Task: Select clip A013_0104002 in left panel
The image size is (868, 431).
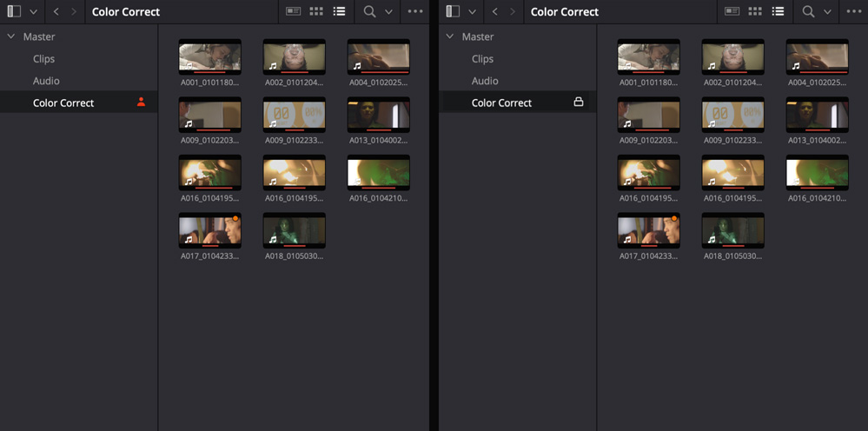Action: (x=379, y=115)
